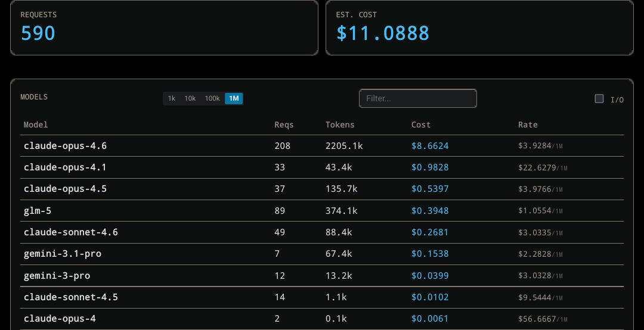Click the $2.2828/1M rate value
Viewport: 644px width, 330px height.
coord(540,254)
